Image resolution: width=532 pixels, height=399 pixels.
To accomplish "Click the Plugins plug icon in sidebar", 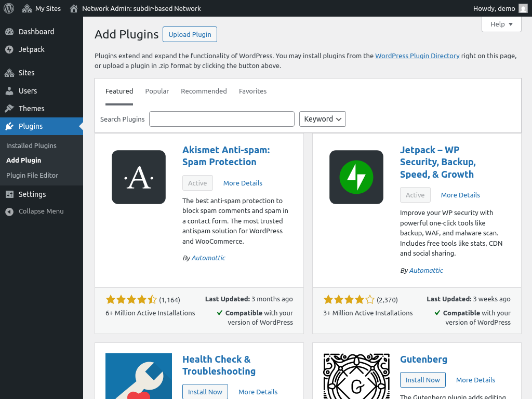I will 9,126.
